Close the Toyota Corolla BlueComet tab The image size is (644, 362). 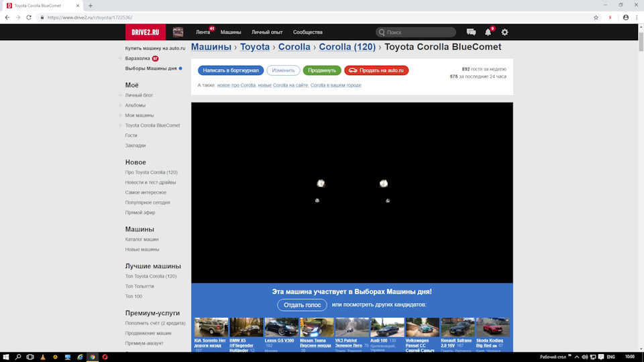click(78, 6)
